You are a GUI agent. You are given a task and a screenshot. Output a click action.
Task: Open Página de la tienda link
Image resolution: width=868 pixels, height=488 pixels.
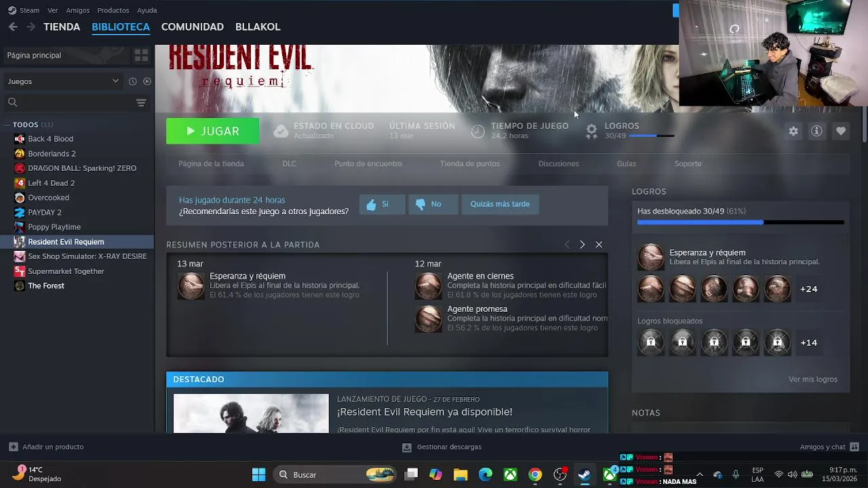tap(211, 164)
